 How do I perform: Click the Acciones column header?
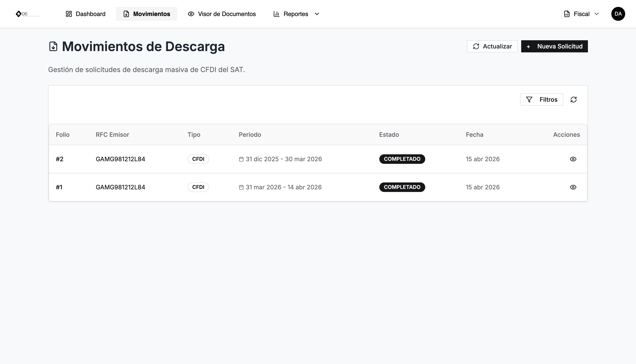tap(566, 135)
